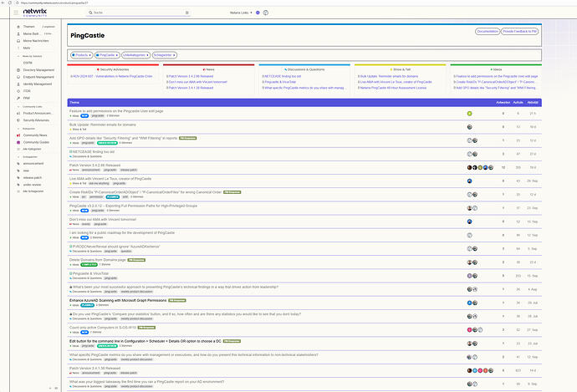The image size is (577, 392).
Task: Click the Documentation button
Action: click(x=487, y=31)
